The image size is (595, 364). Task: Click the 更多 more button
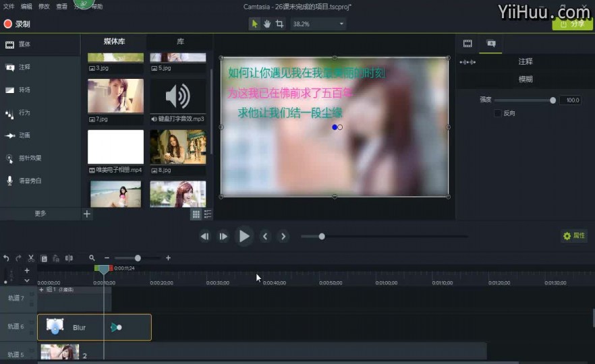point(40,214)
